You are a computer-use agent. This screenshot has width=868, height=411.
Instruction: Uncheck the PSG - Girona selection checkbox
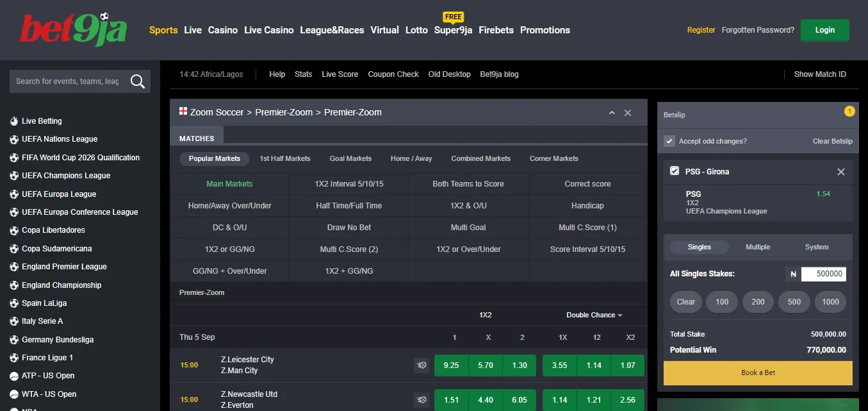675,171
